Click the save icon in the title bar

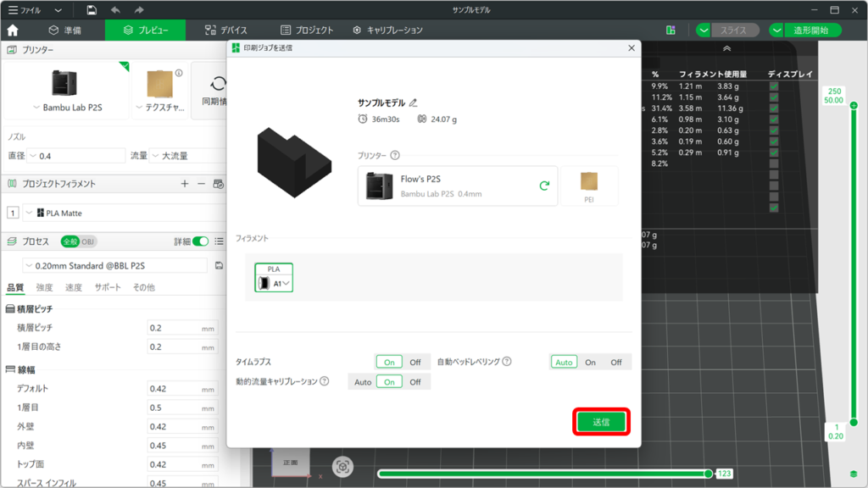pyautogui.click(x=92, y=10)
